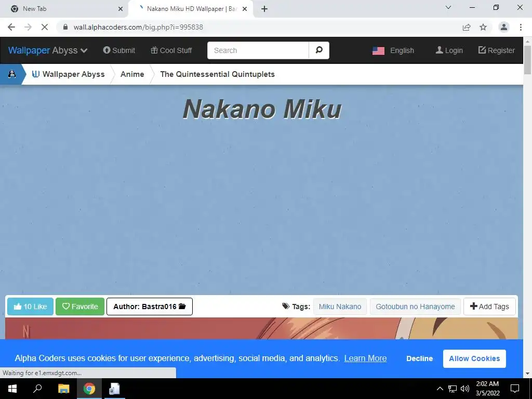This screenshot has width=532, height=399.
Task: Open the tab search chevron in title bar
Action: click(x=448, y=7)
